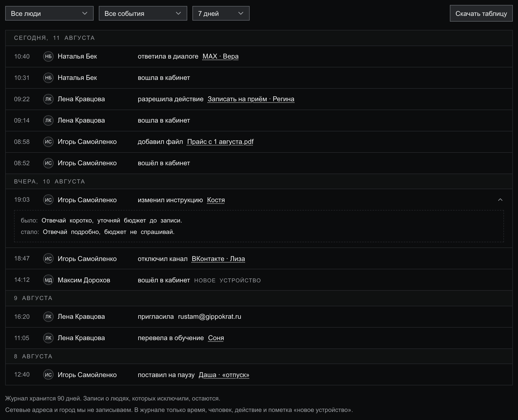This screenshot has width=518, height=420.
Task: Open the ВКонтакте · Лиза channel link
Action: (218, 259)
